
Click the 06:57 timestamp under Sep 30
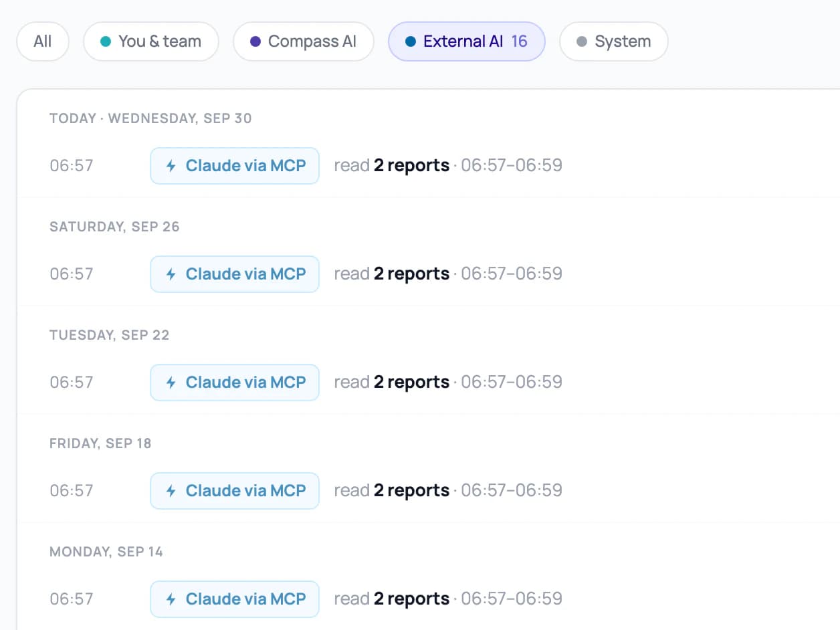pos(72,165)
